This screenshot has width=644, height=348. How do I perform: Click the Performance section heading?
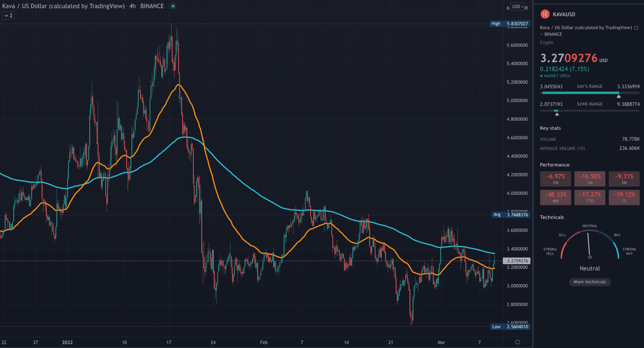[554, 165]
